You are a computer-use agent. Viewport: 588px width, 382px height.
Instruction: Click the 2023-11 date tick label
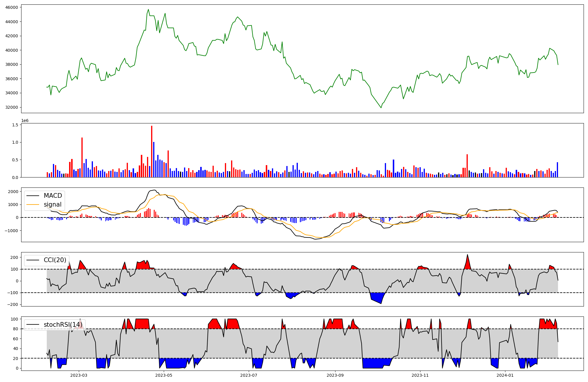point(420,375)
